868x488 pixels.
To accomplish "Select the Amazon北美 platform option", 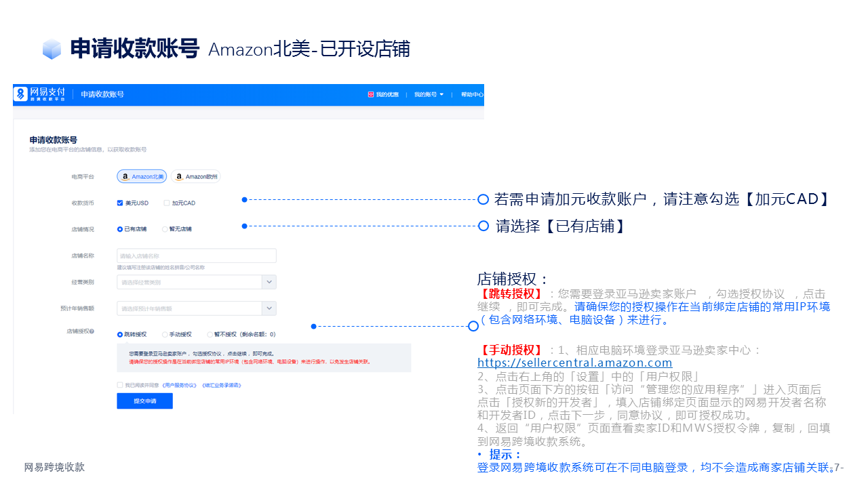I will pos(142,177).
